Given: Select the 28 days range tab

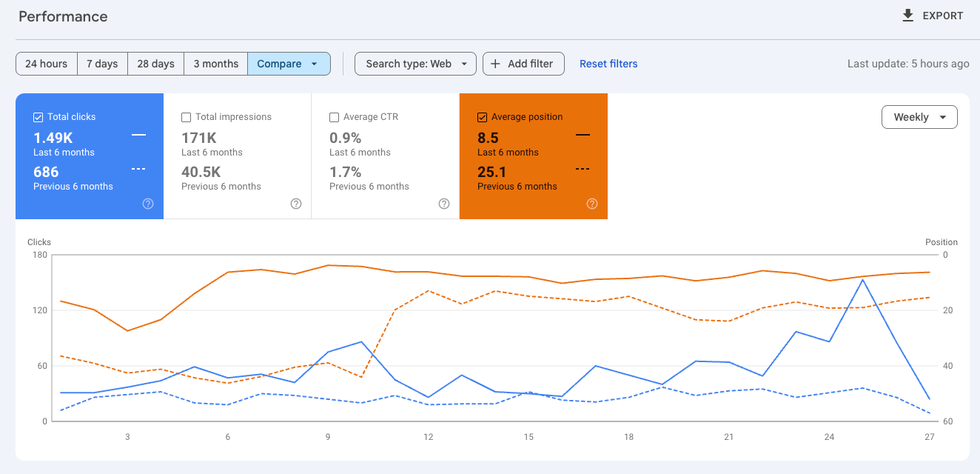Looking at the screenshot, I should point(156,64).
